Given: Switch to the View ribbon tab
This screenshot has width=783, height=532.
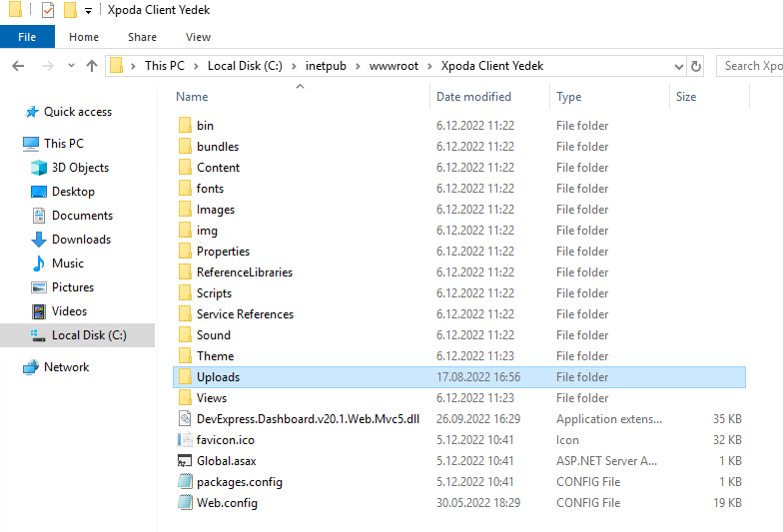Looking at the screenshot, I should [x=198, y=37].
